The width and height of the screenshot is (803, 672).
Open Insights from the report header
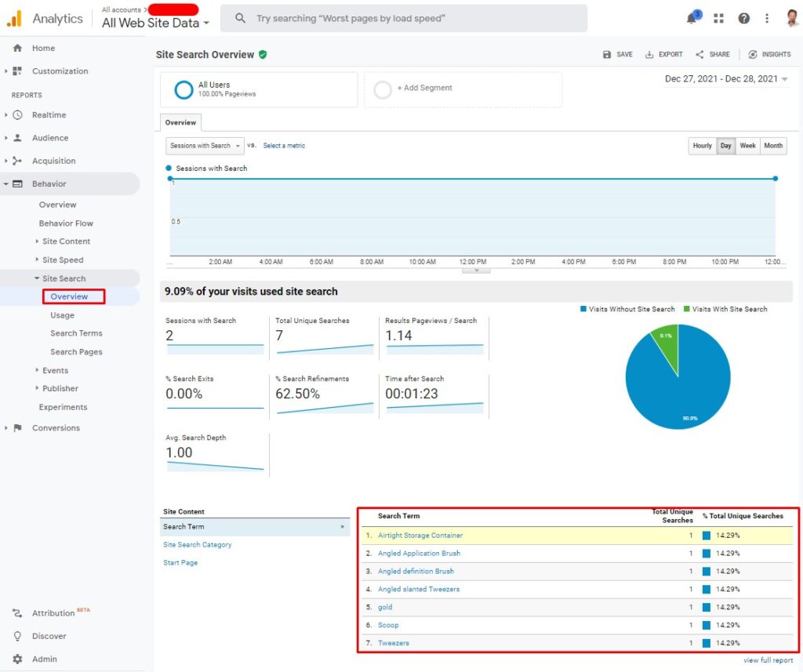(769, 54)
